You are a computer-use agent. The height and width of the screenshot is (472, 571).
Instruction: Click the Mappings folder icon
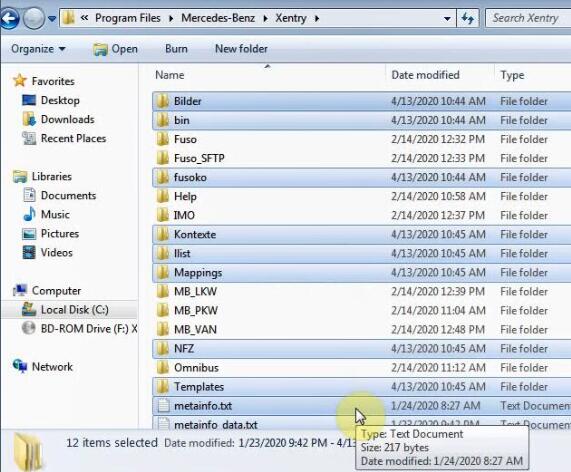coord(162,272)
